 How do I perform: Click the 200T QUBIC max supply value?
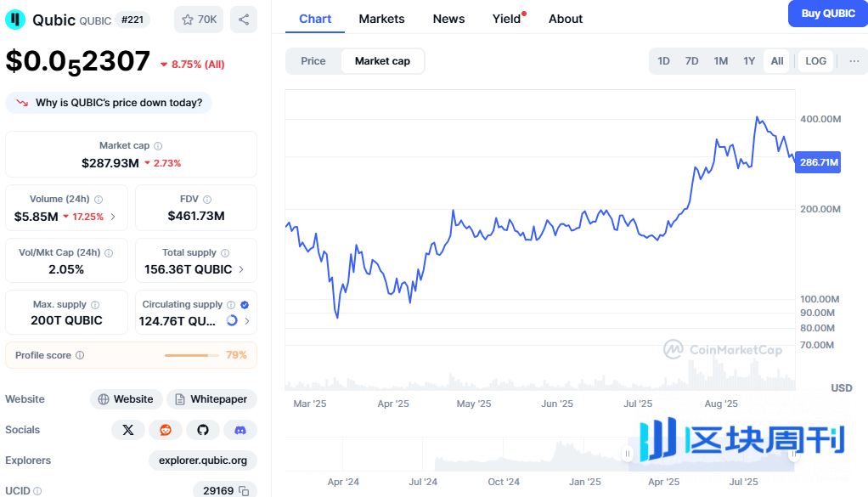pyautogui.click(x=66, y=320)
